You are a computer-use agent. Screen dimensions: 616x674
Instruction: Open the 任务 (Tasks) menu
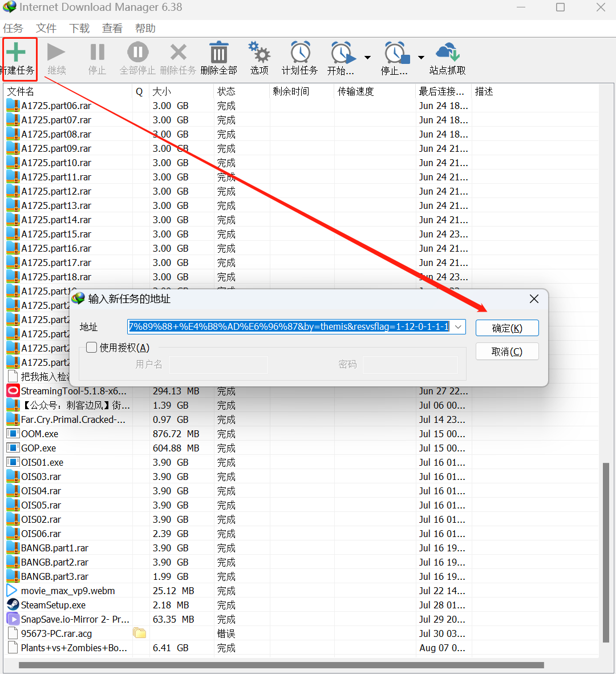13,29
